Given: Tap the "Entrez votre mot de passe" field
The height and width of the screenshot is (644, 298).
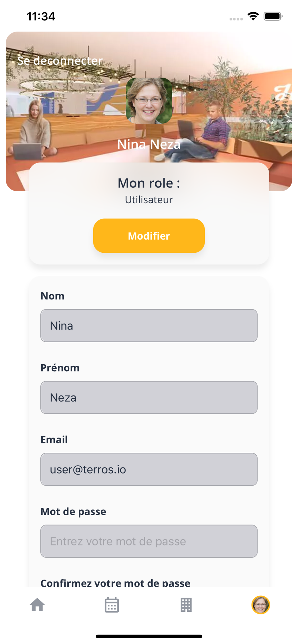Looking at the screenshot, I should (149, 541).
